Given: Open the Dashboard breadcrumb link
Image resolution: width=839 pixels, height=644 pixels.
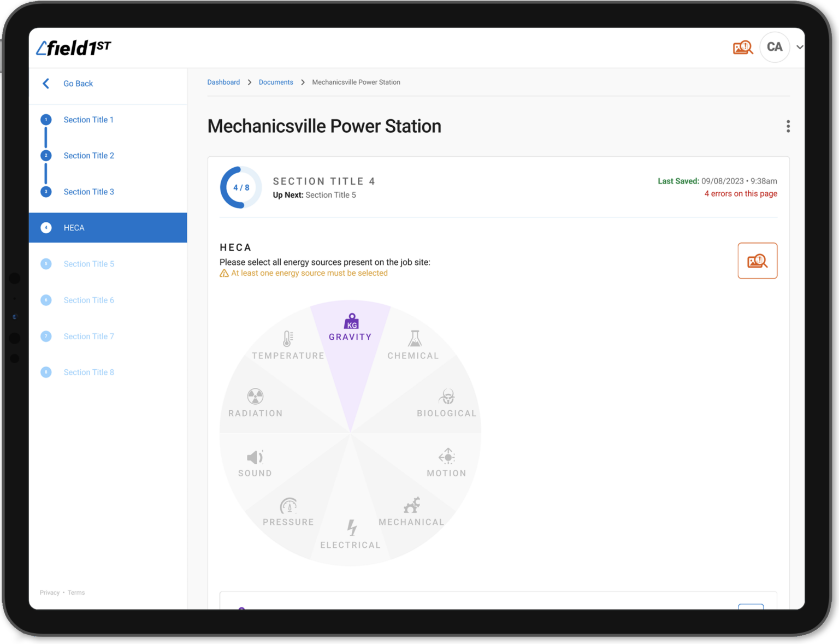Looking at the screenshot, I should pos(223,82).
